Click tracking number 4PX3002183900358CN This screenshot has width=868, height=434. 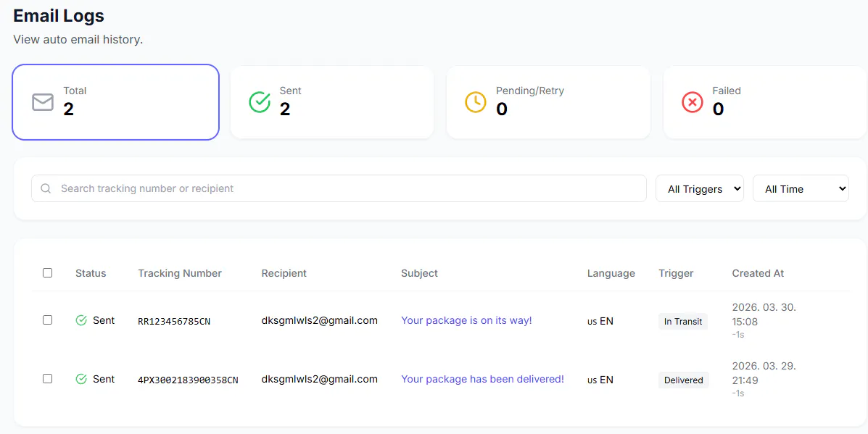(x=189, y=380)
